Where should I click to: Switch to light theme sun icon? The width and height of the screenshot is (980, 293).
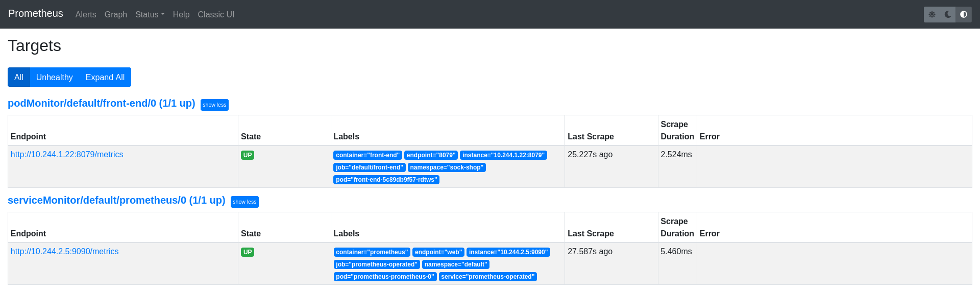click(x=932, y=14)
